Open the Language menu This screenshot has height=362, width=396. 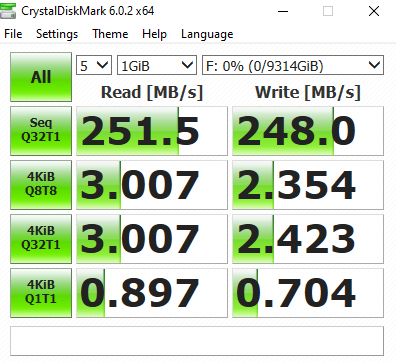(207, 34)
